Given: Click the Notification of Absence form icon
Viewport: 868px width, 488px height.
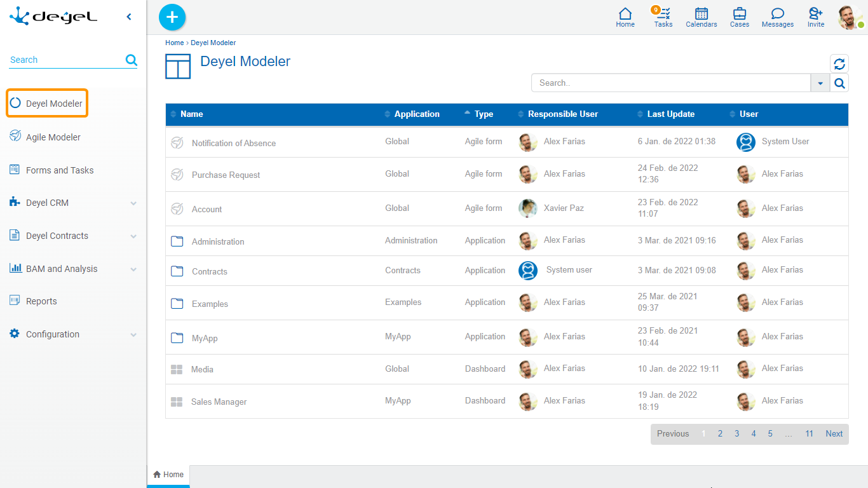Looking at the screenshot, I should click(177, 143).
